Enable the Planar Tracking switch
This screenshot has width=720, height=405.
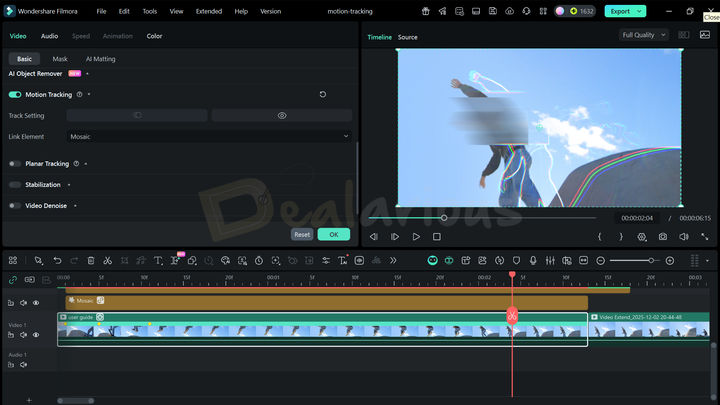click(x=15, y=163)
